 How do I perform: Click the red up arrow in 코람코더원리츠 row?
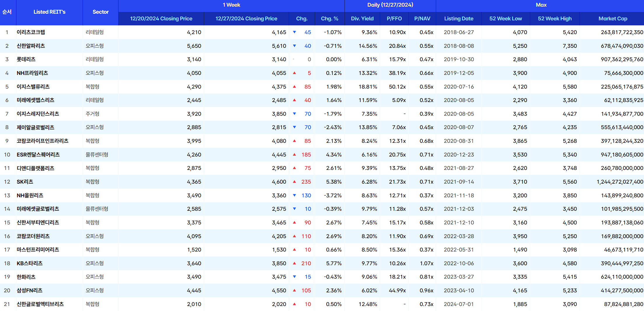[294, 236]
